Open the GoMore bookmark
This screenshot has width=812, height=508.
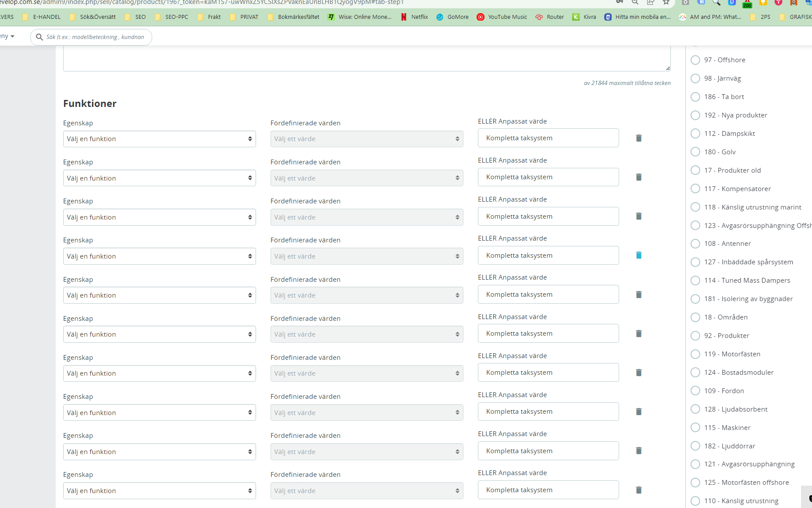coord(452,17)
